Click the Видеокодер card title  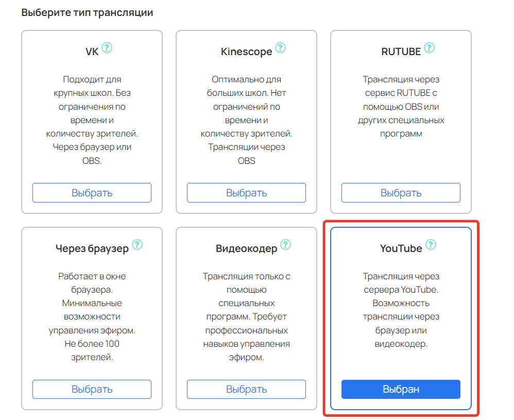pos(246,249)
